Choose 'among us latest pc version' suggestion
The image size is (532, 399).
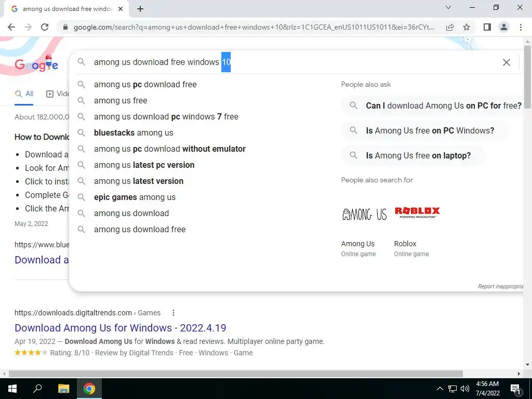point(144,165)
